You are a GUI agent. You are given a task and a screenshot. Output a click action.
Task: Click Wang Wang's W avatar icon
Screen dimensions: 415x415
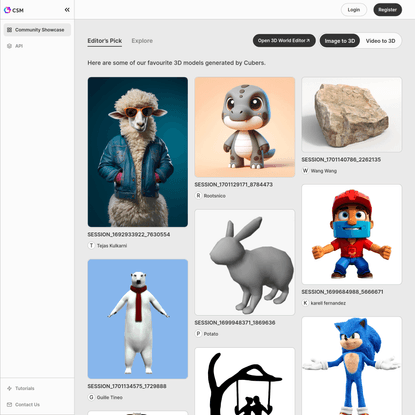(305, 171)
